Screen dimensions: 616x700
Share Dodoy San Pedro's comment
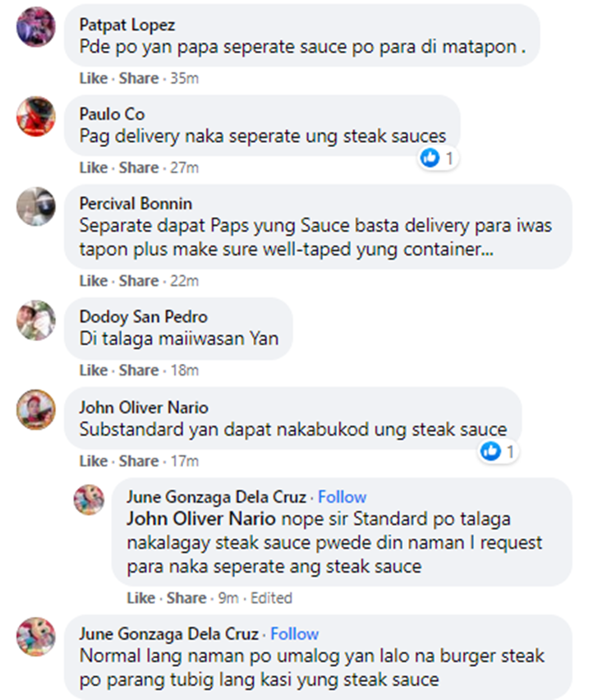[139, 371]
